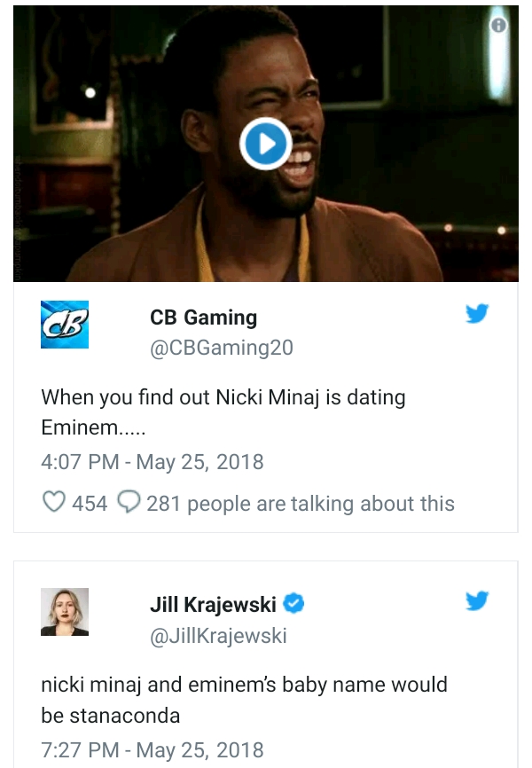Click Twitter bird icon on Jill Krajewski tweet
Viewport: 532px width, 768px height.
pos(477,600)
